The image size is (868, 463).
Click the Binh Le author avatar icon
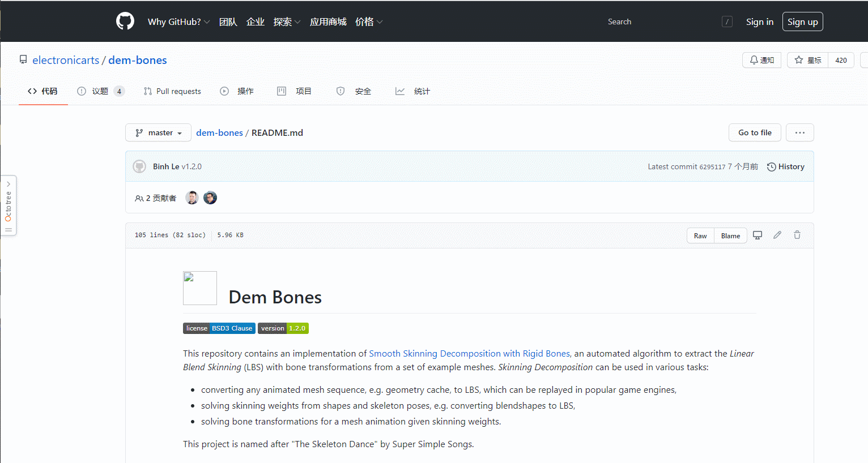click(139, 166)
